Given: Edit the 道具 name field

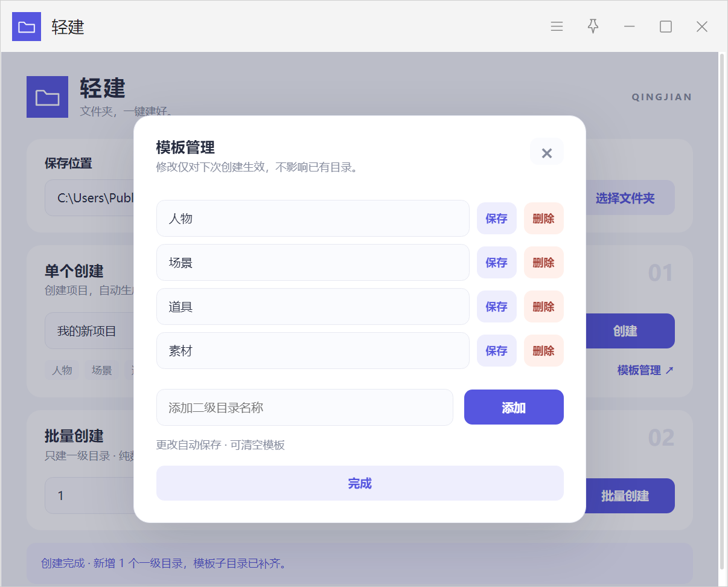Looking at the screenshot, I should (x=313, y=306).
